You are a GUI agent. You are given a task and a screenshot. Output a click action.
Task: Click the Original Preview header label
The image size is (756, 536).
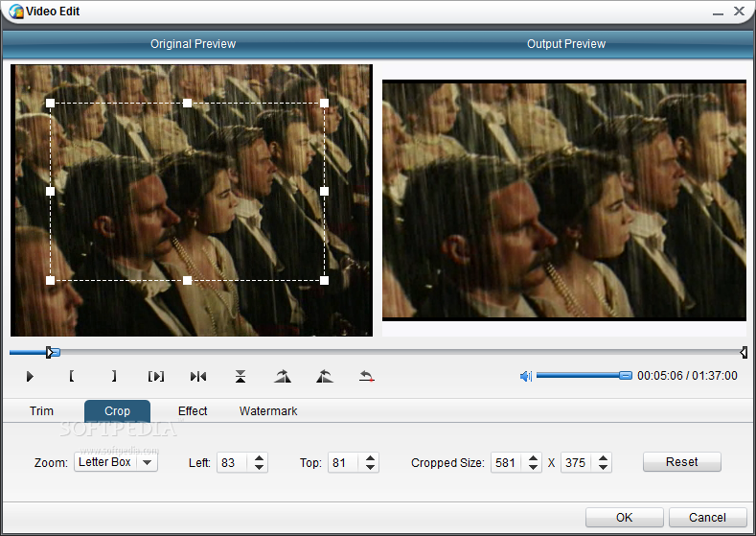tap(193, 44)
